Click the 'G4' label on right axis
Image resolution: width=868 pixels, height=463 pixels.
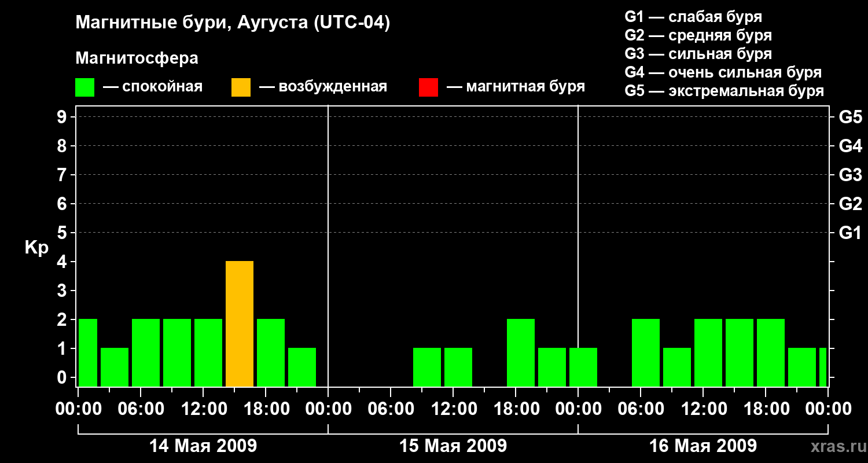click(850, 146)
